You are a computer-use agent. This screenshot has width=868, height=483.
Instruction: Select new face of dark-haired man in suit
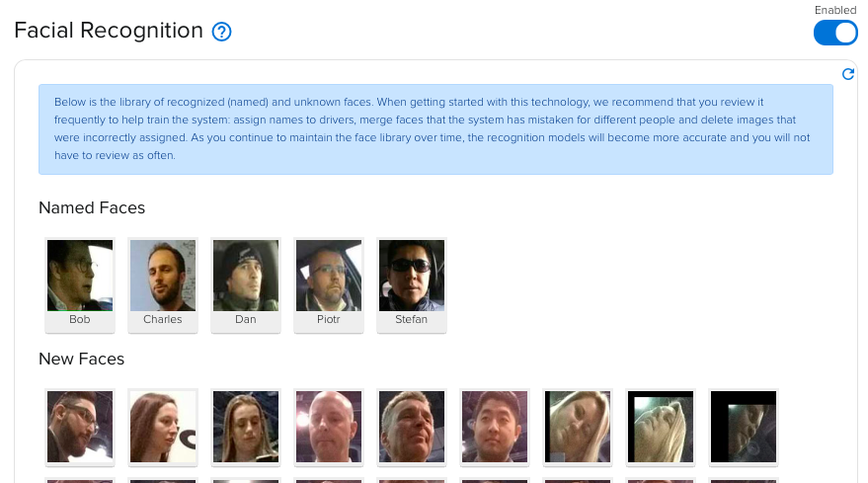495,427
